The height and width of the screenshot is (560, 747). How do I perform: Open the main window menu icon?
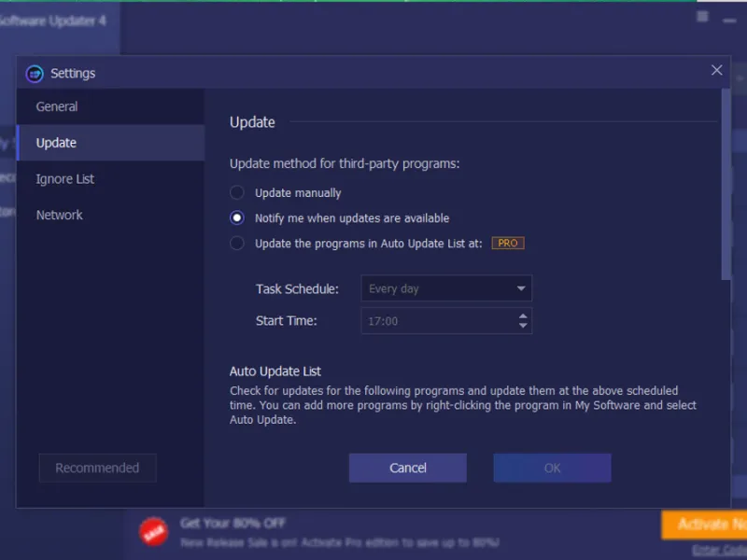coord(702,17)
